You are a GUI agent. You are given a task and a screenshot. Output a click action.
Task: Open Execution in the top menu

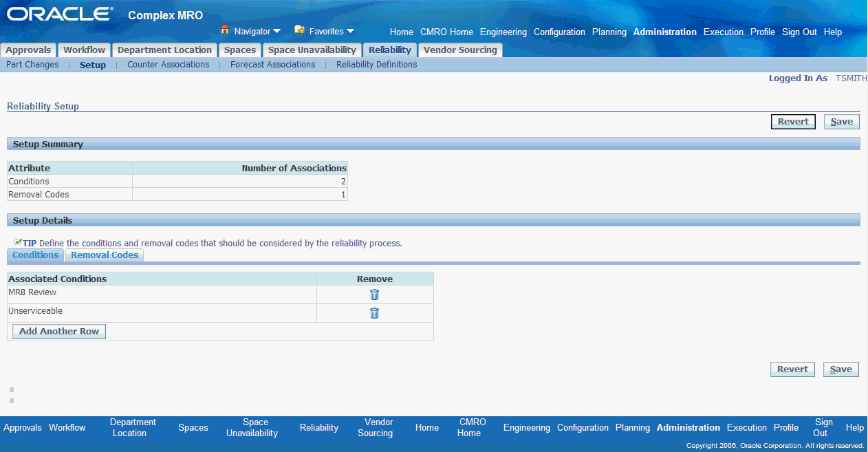[x=724, y=32]
